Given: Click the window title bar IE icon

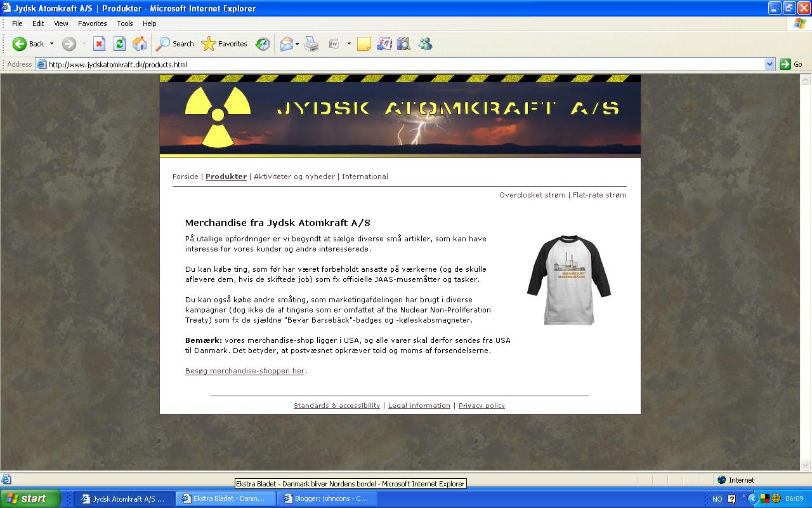Looking at the screenshot, I should coord(7,8).
